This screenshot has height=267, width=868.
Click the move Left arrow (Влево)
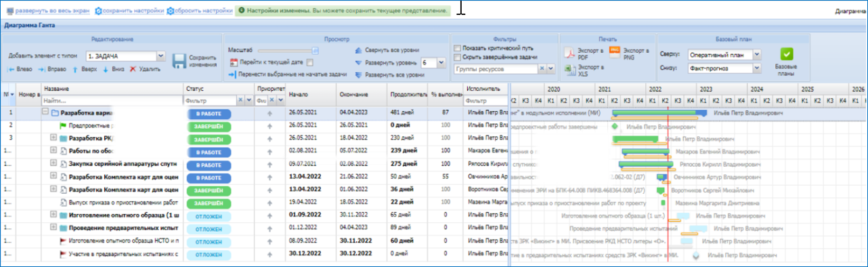[x=11, y=70]
